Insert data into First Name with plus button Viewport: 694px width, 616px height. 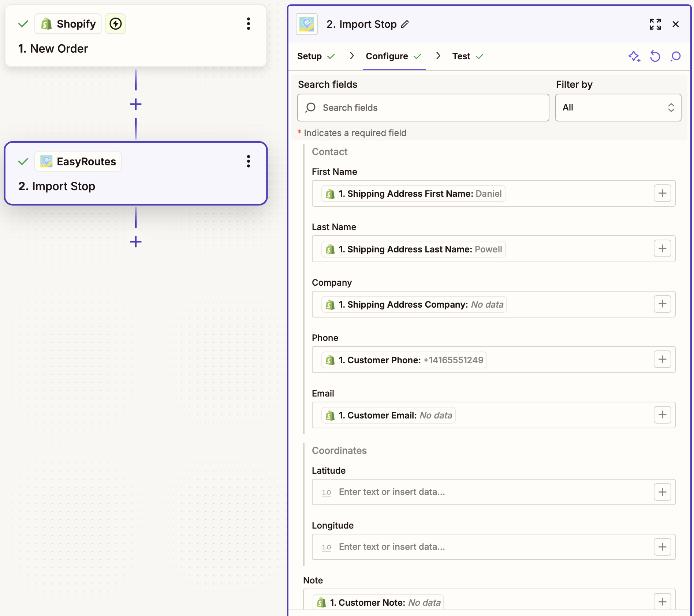click(x=663, y=193)
